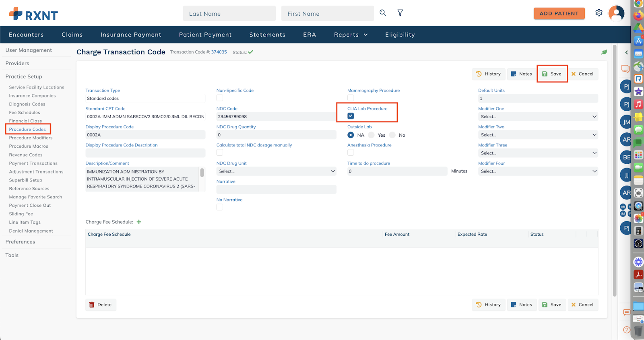Go to the Encounters tab
644x340 pixels.
26,35
